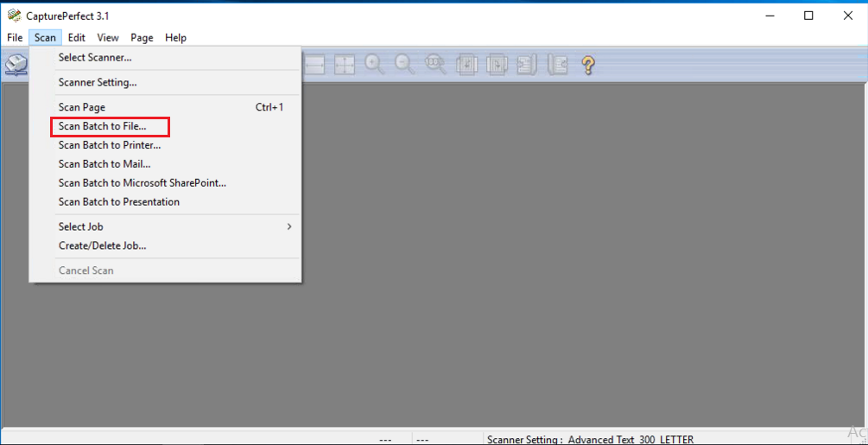868x445 pixels.
Task: Click the greyed-out Cancel Scan entry
Action: [166, 270]
